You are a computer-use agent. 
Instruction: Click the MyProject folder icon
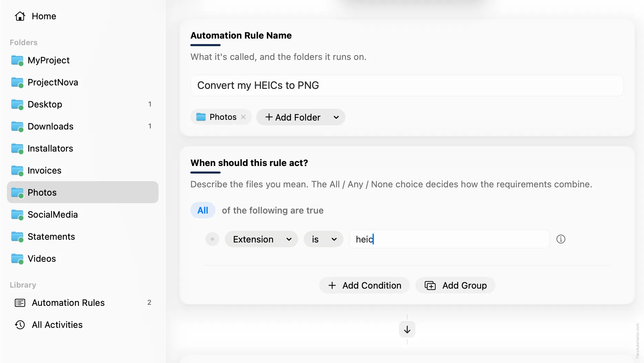[x=17, y=61]
